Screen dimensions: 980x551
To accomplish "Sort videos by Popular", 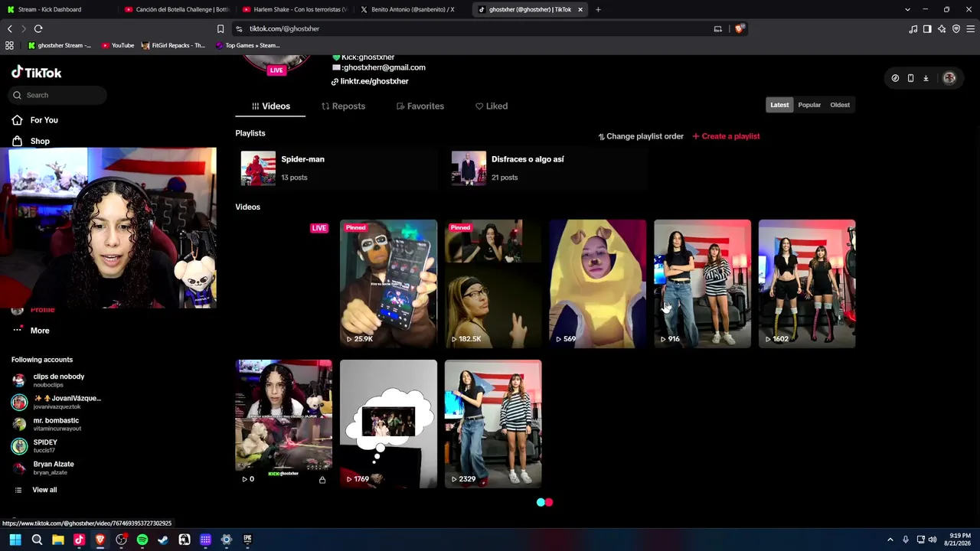I will click(x=809, y=105).
